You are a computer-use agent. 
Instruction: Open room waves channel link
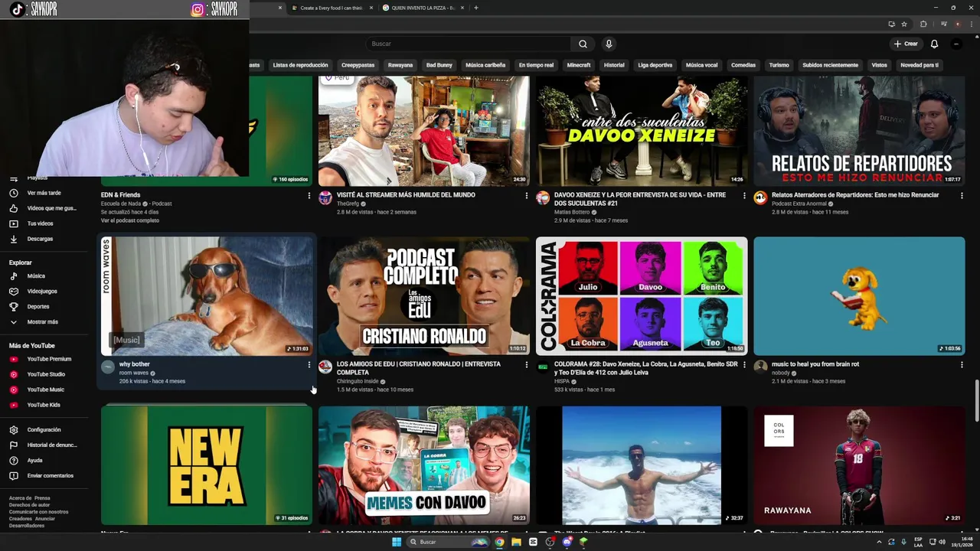pos(134,373)
